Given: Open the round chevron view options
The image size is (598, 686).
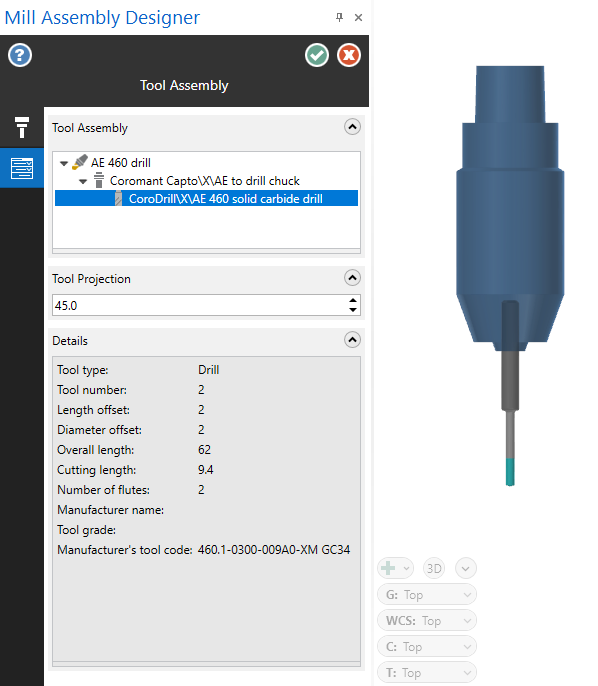Looking at the screenshot, I should click(465, 568).
